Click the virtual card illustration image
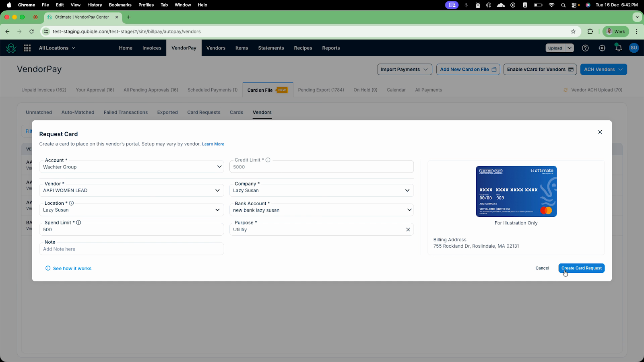This screenshot has height=362, width=644. click(516, 191)
